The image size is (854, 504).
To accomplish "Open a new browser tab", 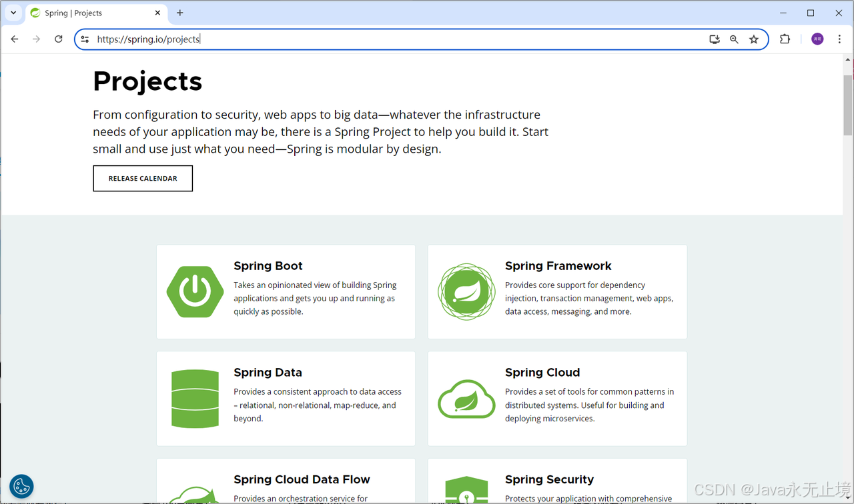I will [x=180, y=13].
